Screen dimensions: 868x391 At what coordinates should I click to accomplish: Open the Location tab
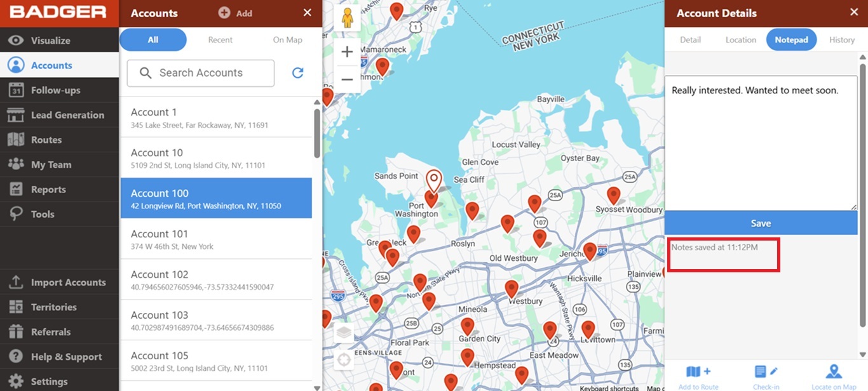[741, 39]
